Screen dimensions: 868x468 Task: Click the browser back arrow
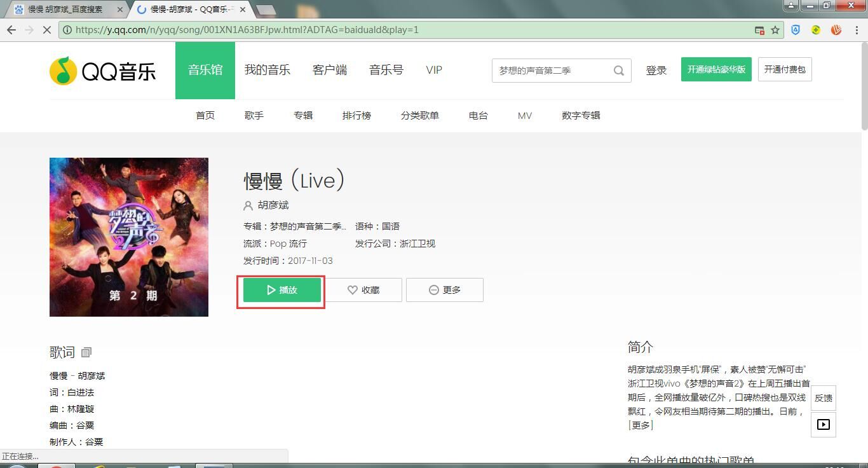11,29
